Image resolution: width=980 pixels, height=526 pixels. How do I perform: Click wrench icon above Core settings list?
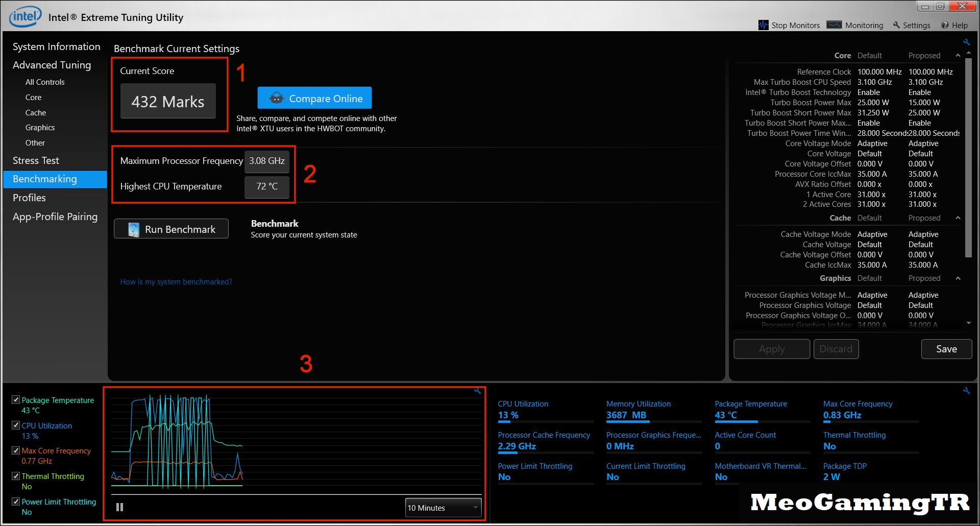(966, 42)
